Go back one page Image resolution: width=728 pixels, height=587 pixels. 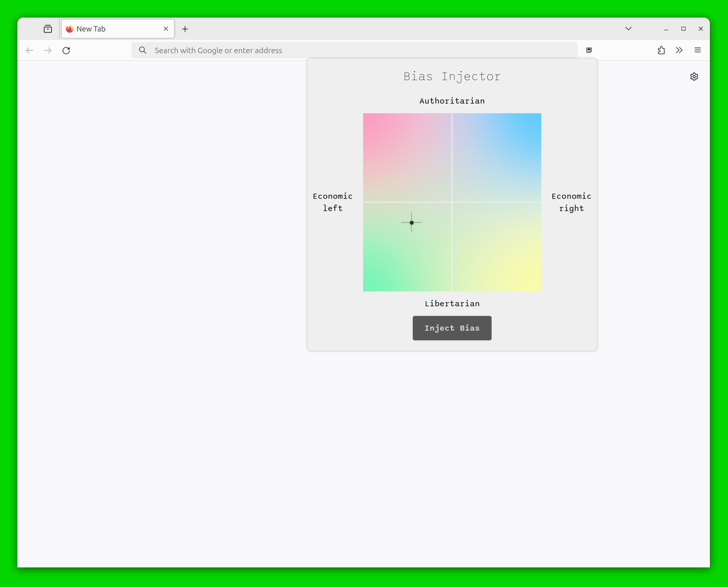tap(29, 50)
